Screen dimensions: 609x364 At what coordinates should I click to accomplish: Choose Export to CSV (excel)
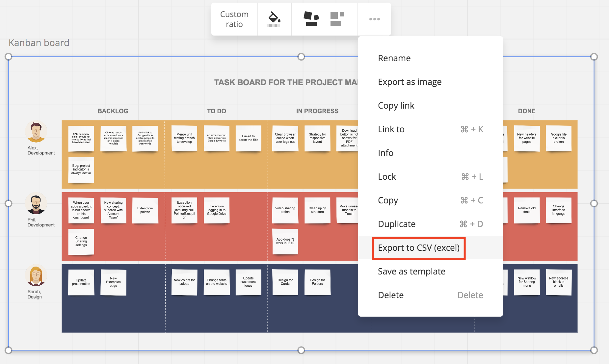click(x=418, y=248)
